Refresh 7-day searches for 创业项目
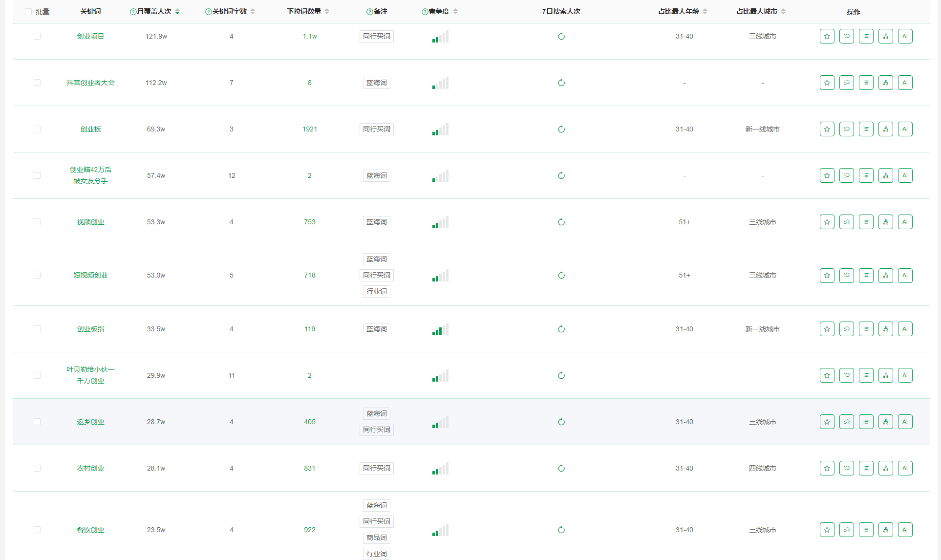 (x=561, y=36)
